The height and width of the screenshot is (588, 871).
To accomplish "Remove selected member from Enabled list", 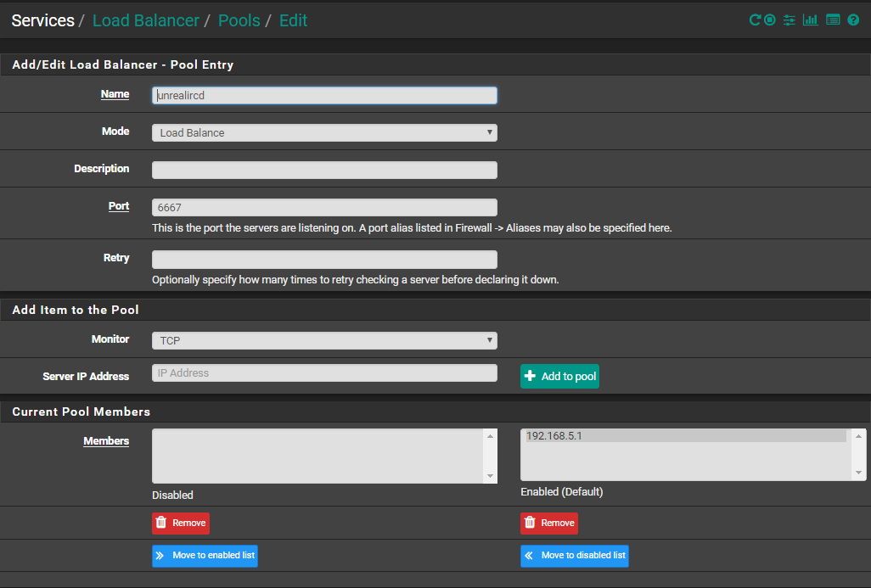I will point(549,523).
